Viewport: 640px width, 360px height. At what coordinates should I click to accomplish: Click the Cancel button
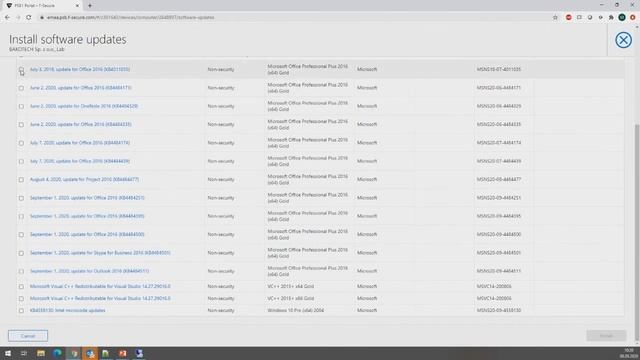click(28, 336)
